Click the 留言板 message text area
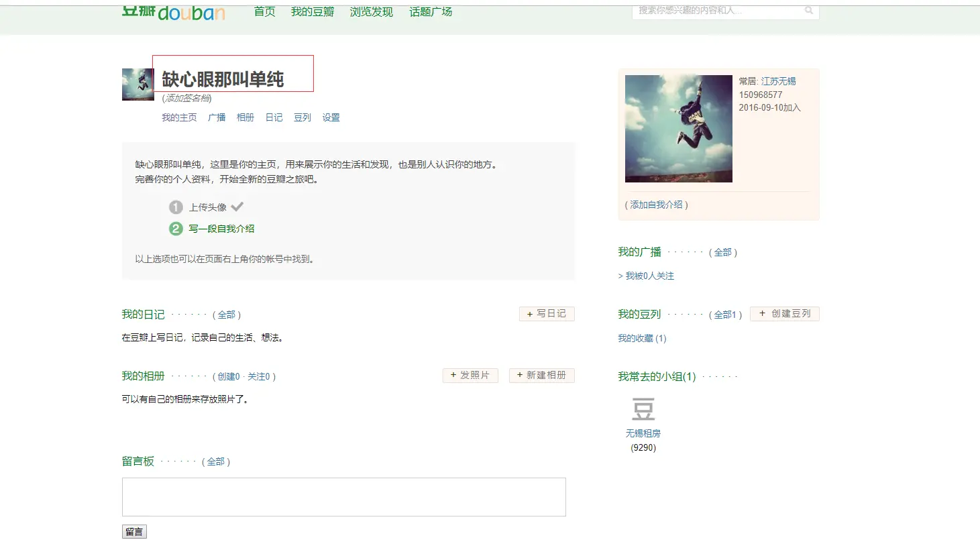 pos(344,497)
